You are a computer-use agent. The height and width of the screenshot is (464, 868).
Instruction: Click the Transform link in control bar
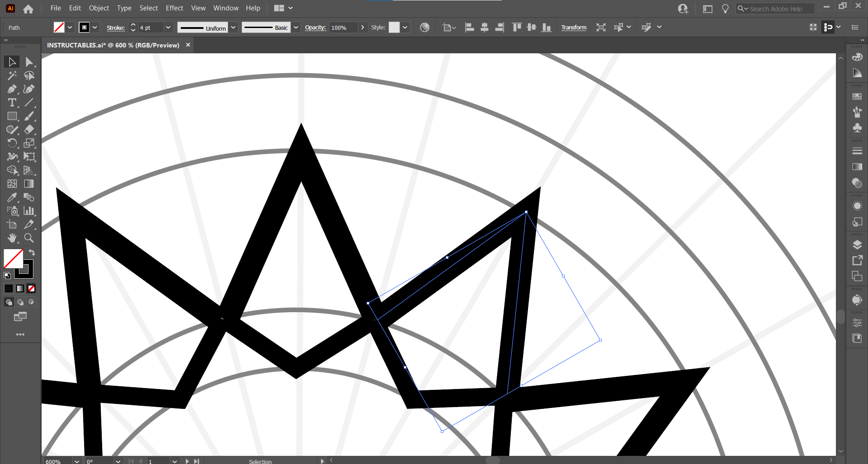pyautogui.click(x=574, y=28)
